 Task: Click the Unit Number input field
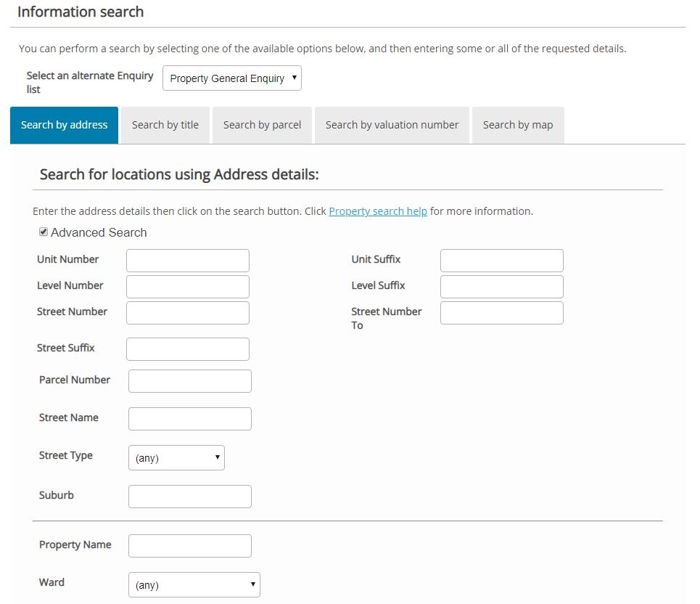tap(188, 261)
